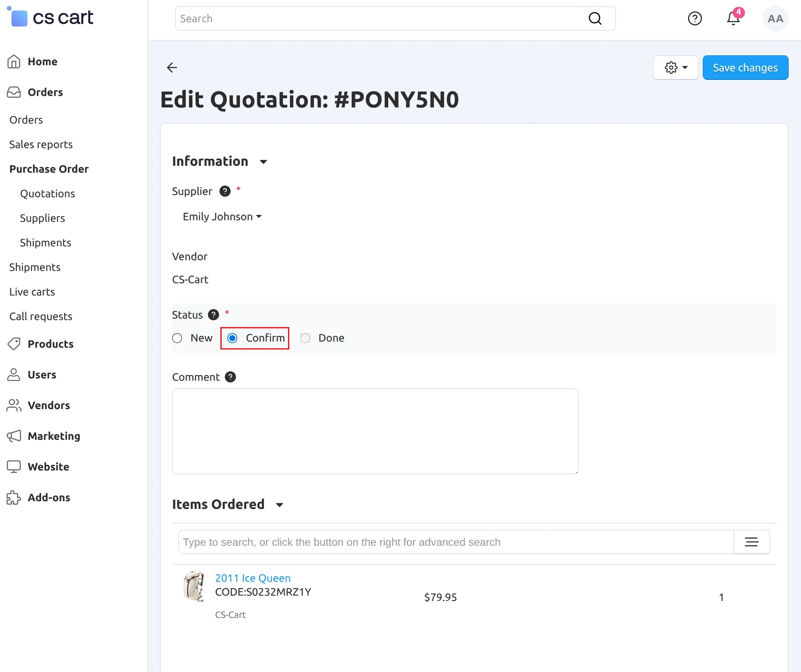The height and width of the screenshot is (672, 801).
Task: Click the Add-ons puzzle icon
Action: [x=14, y=497]
